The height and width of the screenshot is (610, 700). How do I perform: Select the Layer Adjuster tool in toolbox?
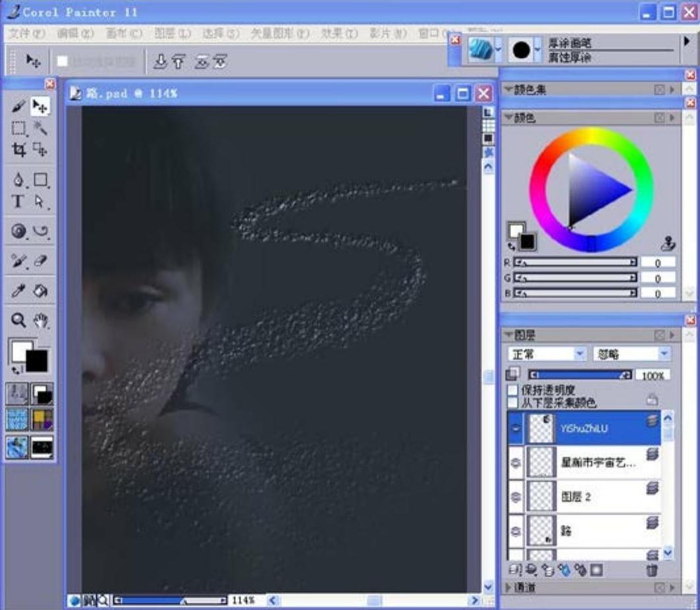click(x=40, y=106)
